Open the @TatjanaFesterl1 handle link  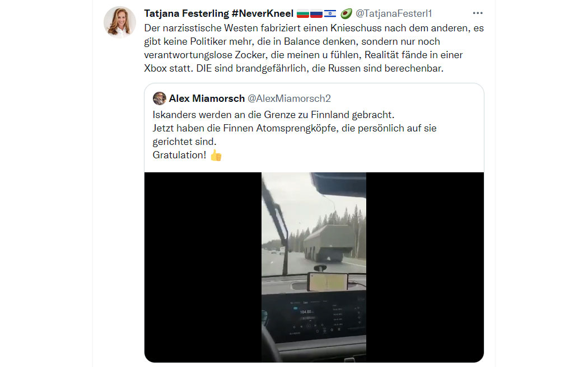point(393,13)
